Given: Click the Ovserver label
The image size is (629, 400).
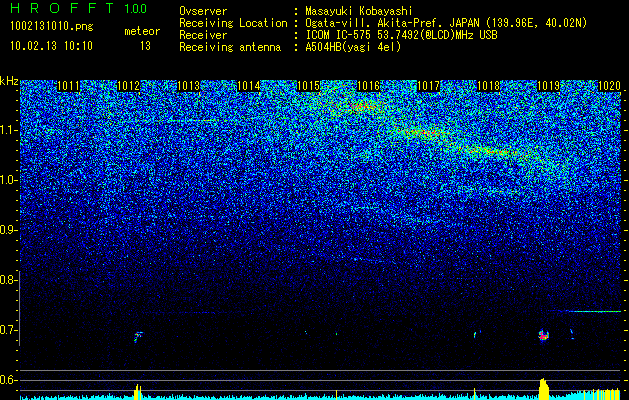Looking at the screenshot, I should pyautogui.click(x=203, y=11).
